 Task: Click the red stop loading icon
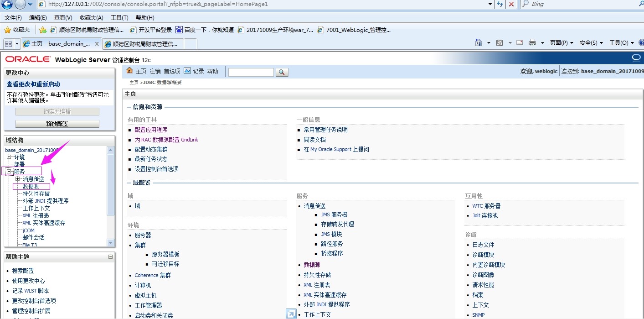pos(511,4)
